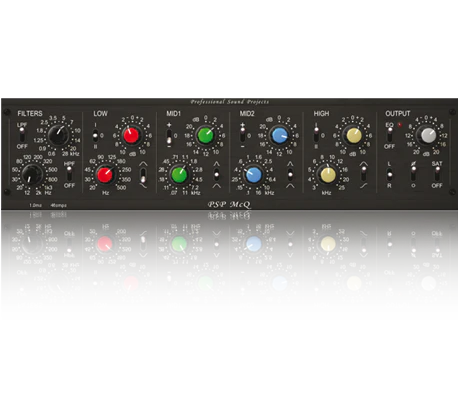Click the black HPF frequency knob (Hz)

32,174
